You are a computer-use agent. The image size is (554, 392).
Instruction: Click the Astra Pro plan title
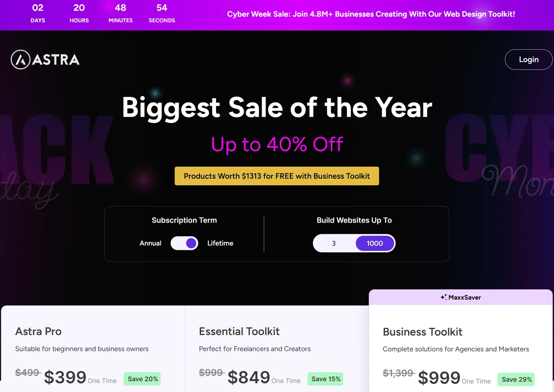click(38, 331)
